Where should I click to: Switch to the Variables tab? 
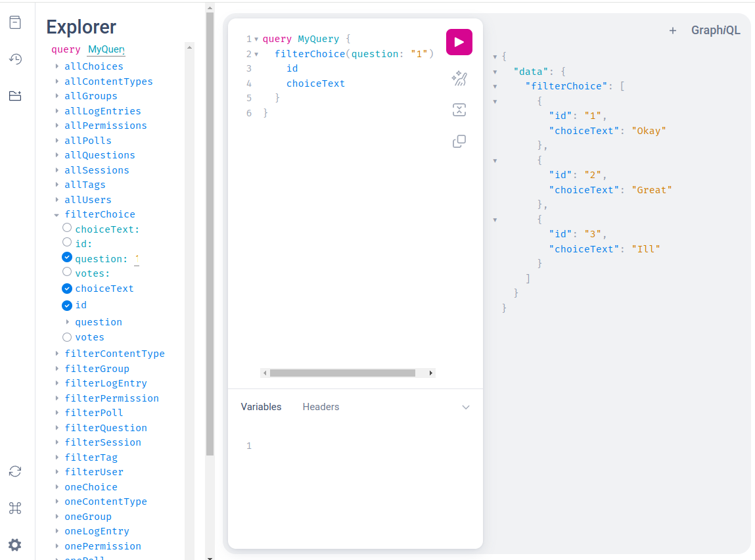261,407
